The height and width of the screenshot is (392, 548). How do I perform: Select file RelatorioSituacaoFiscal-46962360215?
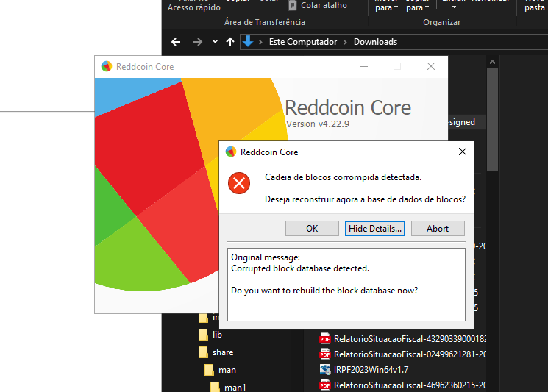pos(402,385)
